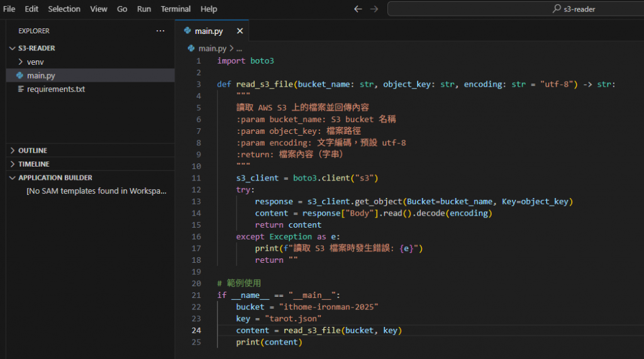Viewport: 644px width, 359px height.
Task: Open the Terminal menu
Action: [175, 9]
